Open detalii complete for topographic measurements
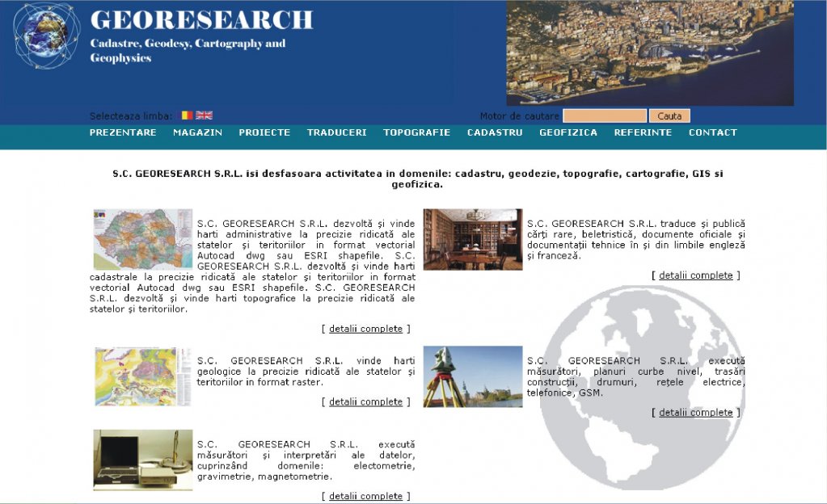This screenshot has height=504, width=827. (696, 412)
